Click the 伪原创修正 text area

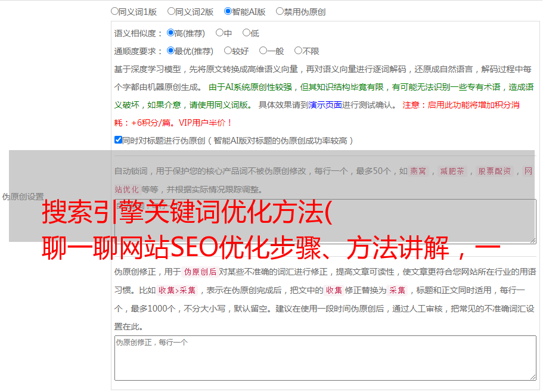click(x=325, y=357)
